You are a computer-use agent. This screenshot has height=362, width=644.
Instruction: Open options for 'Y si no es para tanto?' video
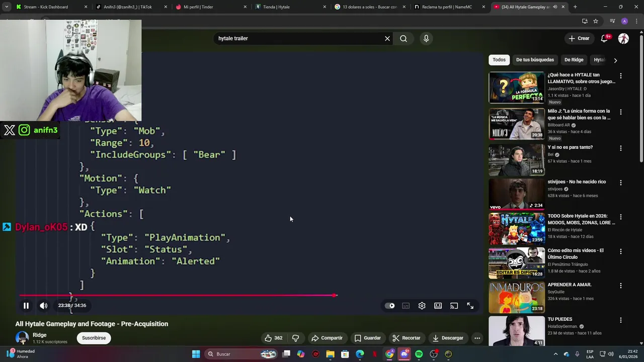click(x=620, y=148)
